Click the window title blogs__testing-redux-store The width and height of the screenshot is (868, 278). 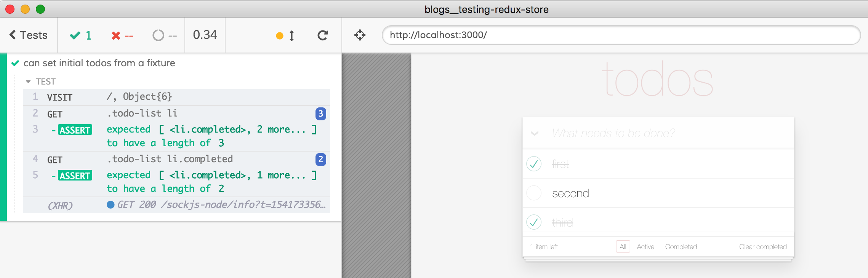pos(487,9)
